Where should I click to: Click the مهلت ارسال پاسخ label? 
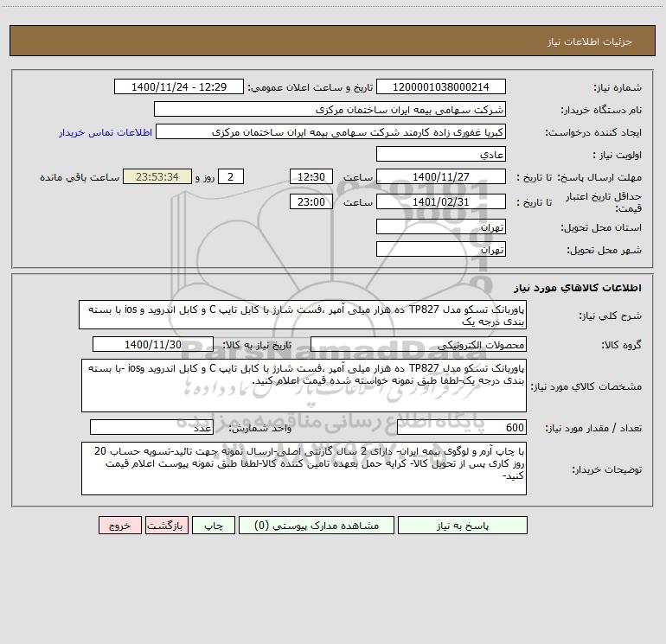pos(599,177)
